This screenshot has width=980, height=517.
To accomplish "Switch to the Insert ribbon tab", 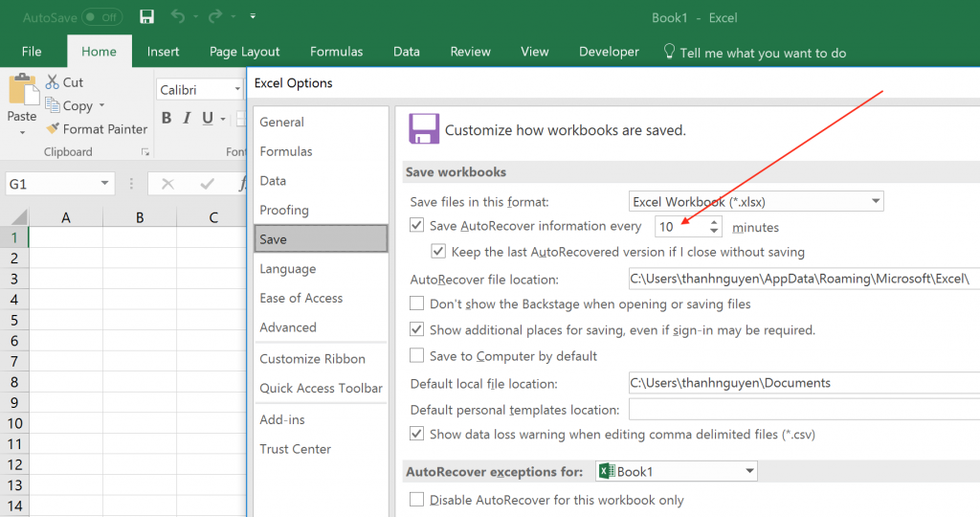I will (x=163, y=52).
